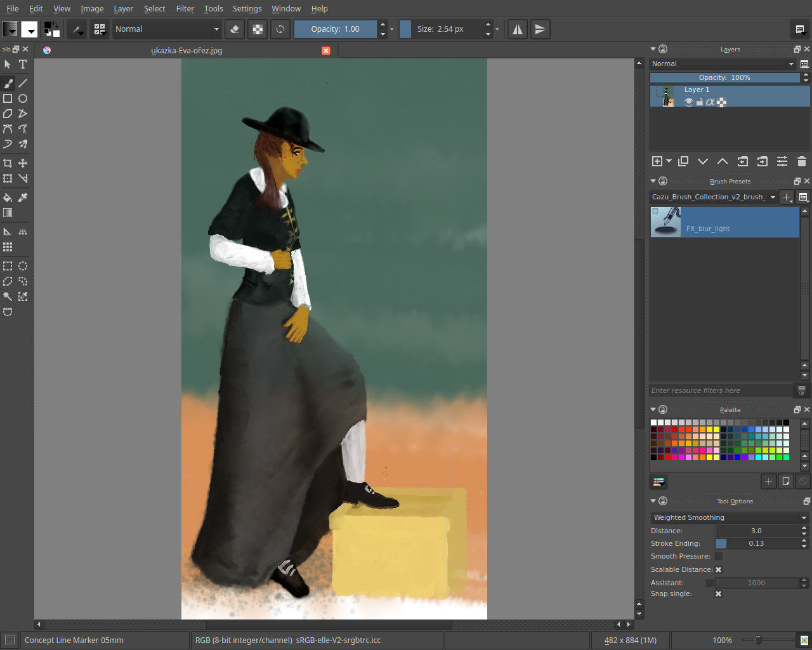Toggle eraser mode in top toolbar
812x650 pixels.
tap(235, 29)
